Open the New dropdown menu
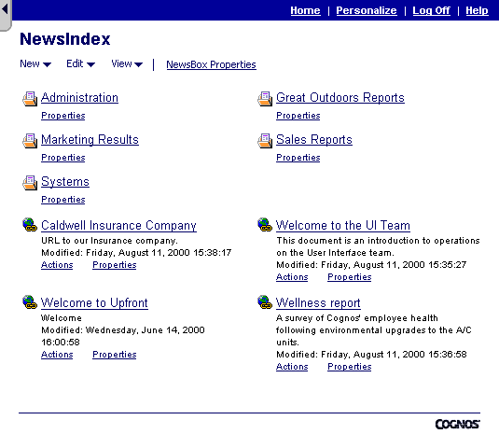The height and width of the screenshot is (448, 499). [35, 64]
